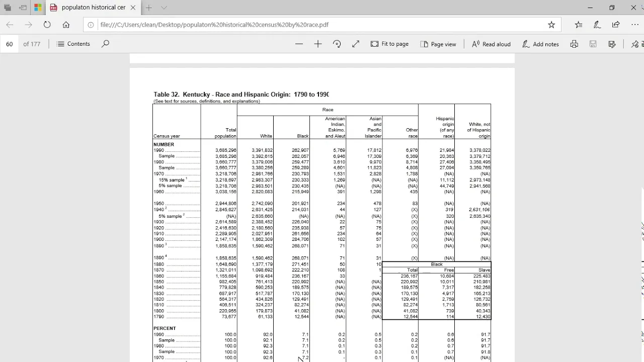Click the 'See text for sources' note
This screenshot has width=644, height=362.
pyautogui.click(x=207, y=102)
